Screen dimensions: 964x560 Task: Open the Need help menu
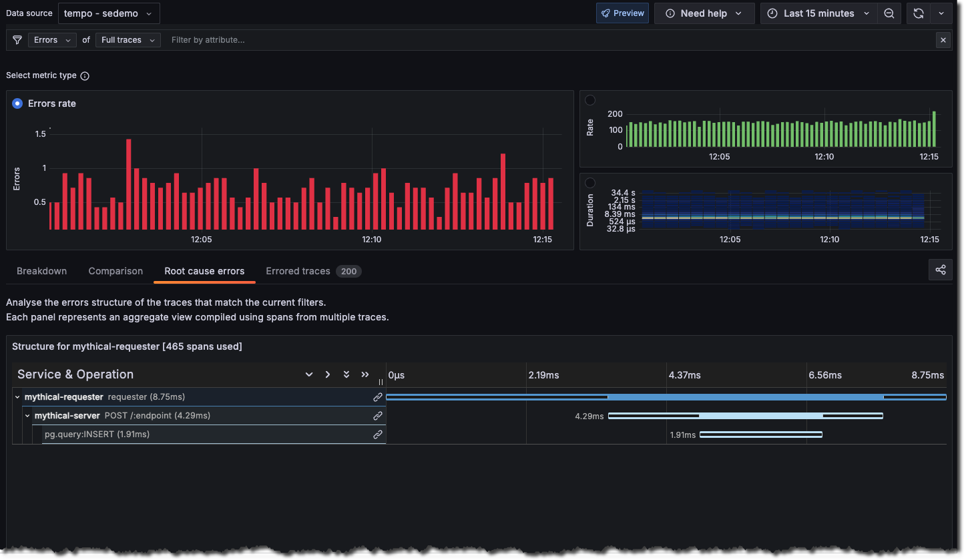[704, 13]
